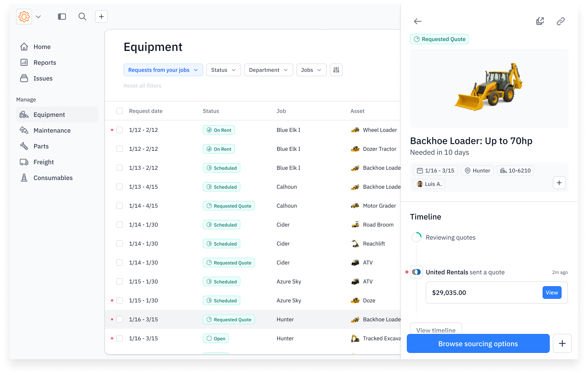
Task: Open Reports from the sidebar
Action: tap(45, 63)
